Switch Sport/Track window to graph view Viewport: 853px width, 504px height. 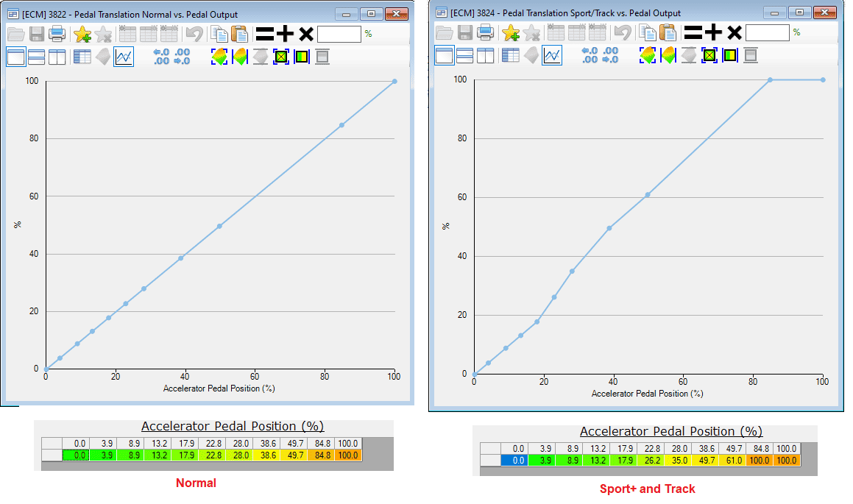pos(552,55)
